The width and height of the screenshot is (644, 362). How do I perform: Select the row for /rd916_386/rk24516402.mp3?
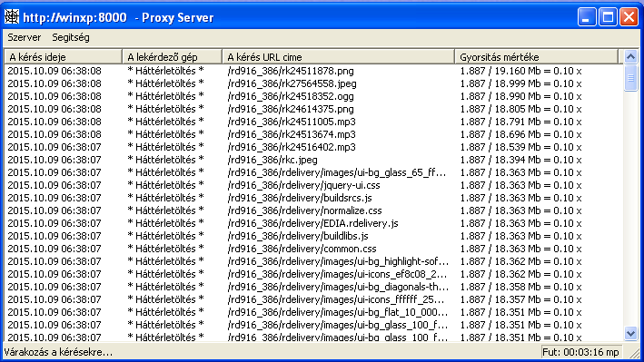click(x=313, y=147)
